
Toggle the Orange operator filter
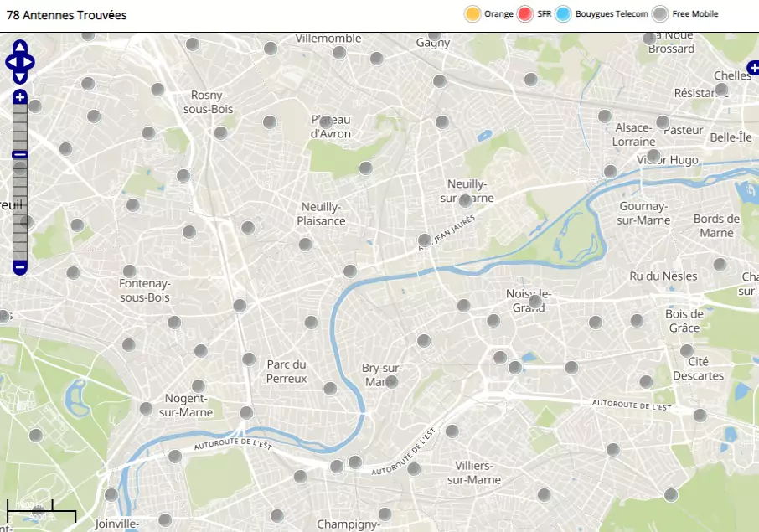coord(472,14)
